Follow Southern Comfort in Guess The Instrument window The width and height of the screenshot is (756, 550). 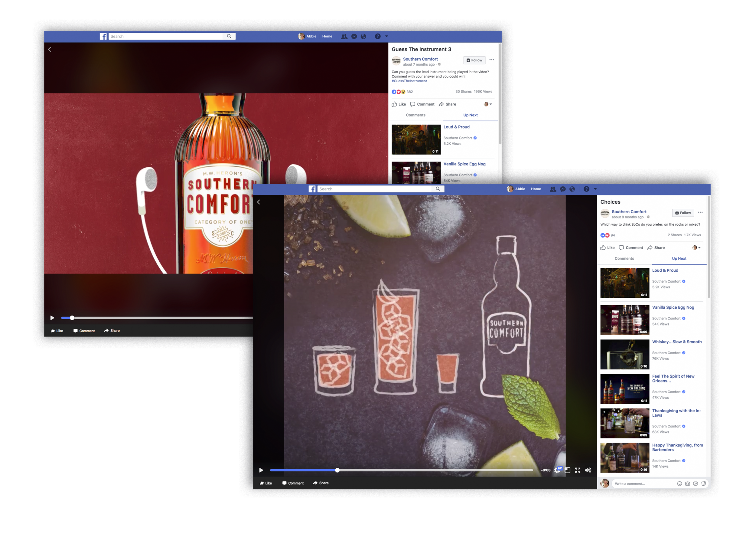pyautogui.click(x=474, y=60)
